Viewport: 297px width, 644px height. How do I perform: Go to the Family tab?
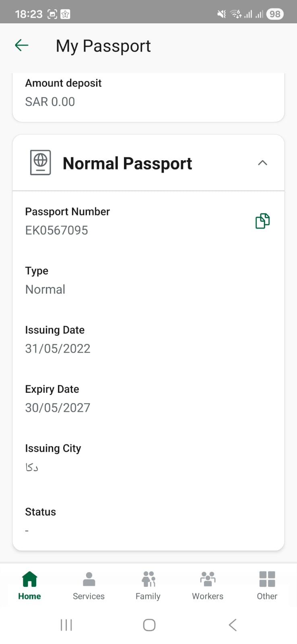coord(148,585)
